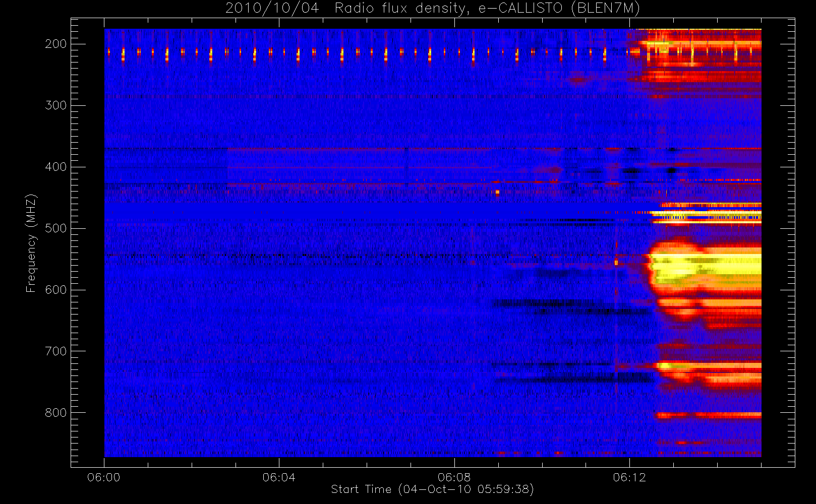Click the 'Start Time (04-Oct-10 05:59:38)' label
Image resolution: width=816 pixels, height=504 pixels.
[x=433, y=489]
